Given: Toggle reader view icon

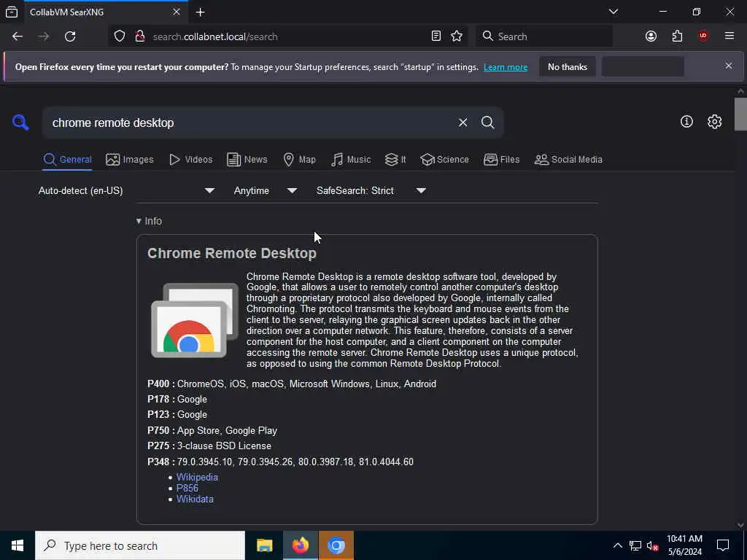Looking at the screenshot, I should pos(436,36).
